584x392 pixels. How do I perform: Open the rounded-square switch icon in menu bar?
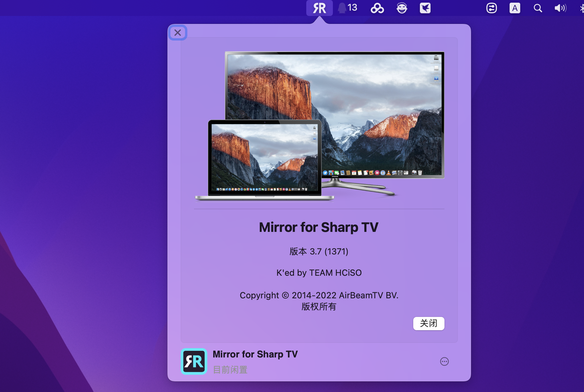coord(491,8)
